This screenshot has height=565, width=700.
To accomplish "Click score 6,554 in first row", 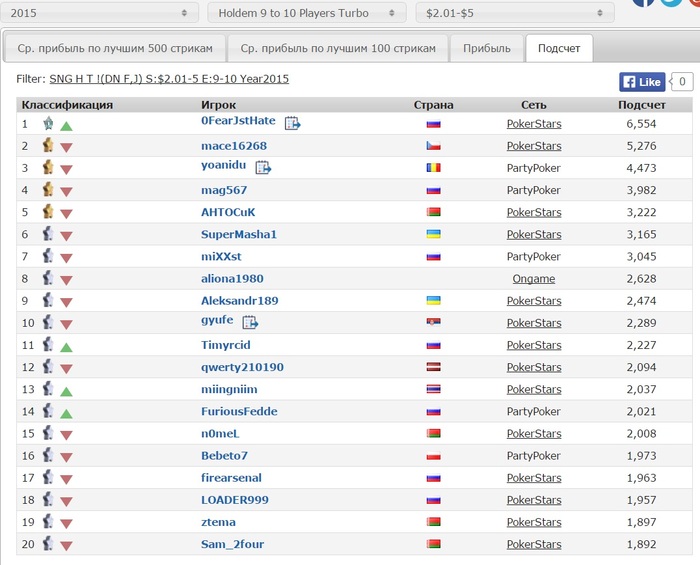I will [x=641, y=124].
